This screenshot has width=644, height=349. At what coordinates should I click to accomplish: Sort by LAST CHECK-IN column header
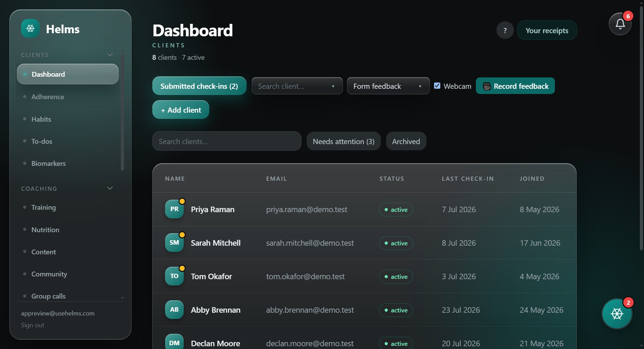(x=468, y=179)
